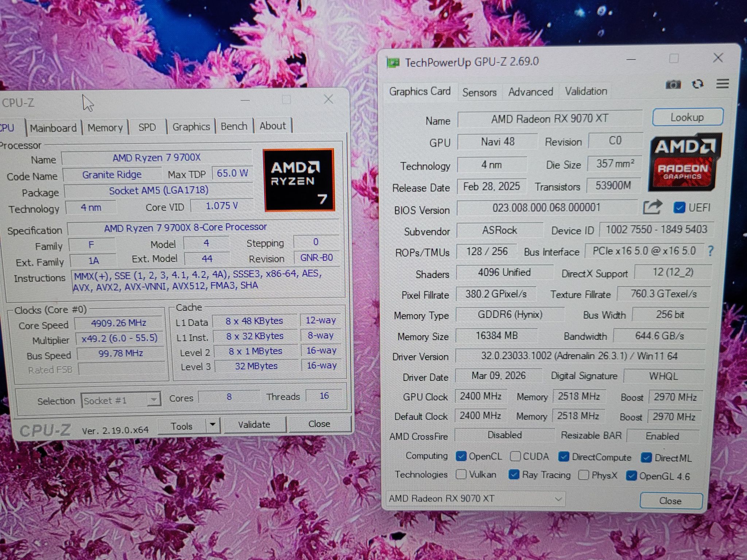Click the Validate button in CPU-Z
The image size is (747, 560).
(x=254, y=424)
